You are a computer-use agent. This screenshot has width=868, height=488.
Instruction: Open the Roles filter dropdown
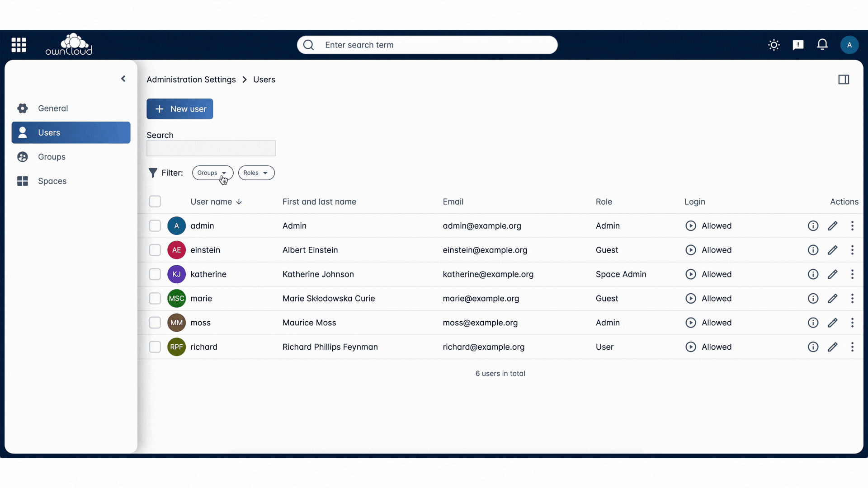tap(256, 173)
